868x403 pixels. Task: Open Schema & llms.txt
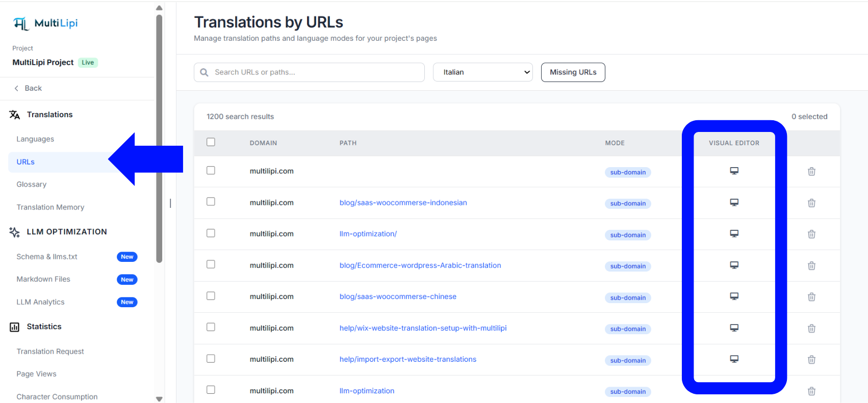click(x=47, y=257)
